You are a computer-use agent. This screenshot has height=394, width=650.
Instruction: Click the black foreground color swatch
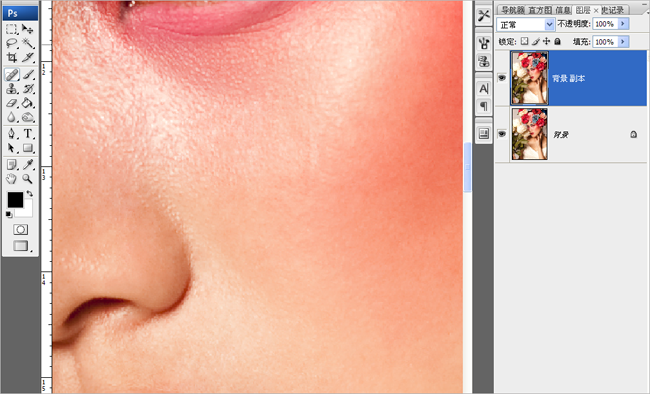point(15,200)
